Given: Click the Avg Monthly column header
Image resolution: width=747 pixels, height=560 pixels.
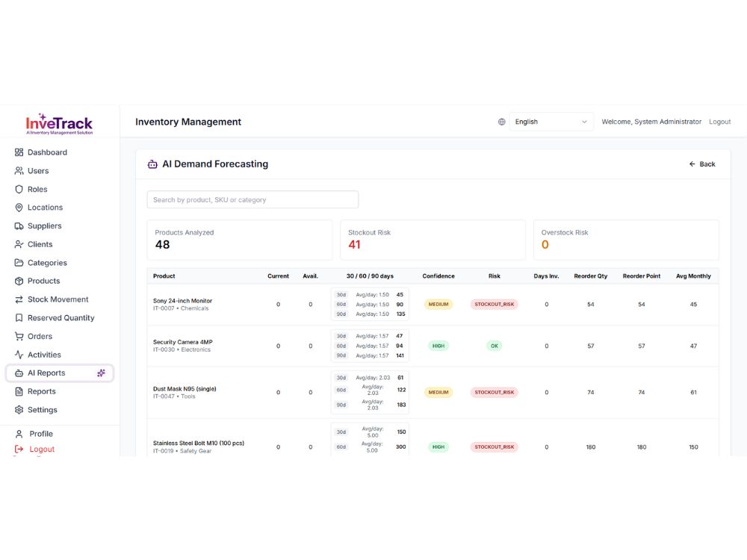Looking at the screenshot, I should pyautogui.click(x=693, y=276).
